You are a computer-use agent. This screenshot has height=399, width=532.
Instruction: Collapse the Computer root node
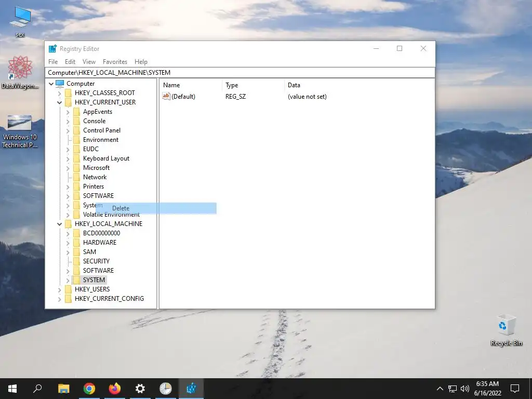pos(51,84)
